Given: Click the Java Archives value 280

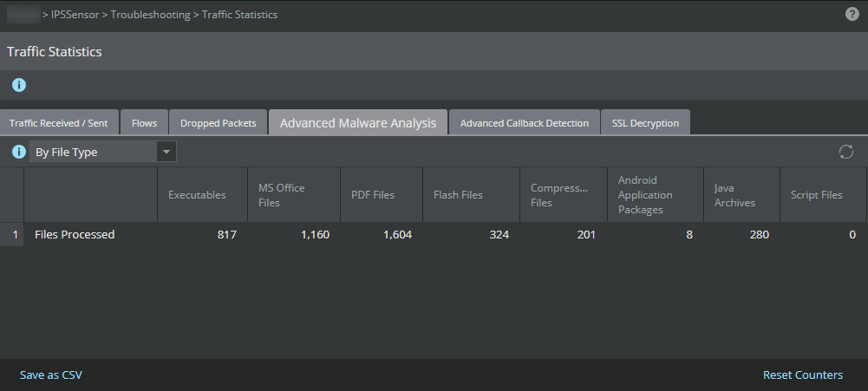Looking at the screenshot, I should [x=759, y=235].
